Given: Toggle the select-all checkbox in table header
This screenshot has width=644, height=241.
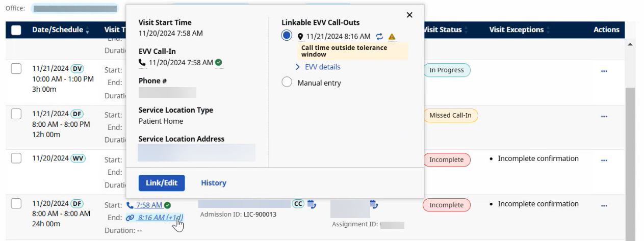Looking at the screenshot, I should click(x=16, y=30).
